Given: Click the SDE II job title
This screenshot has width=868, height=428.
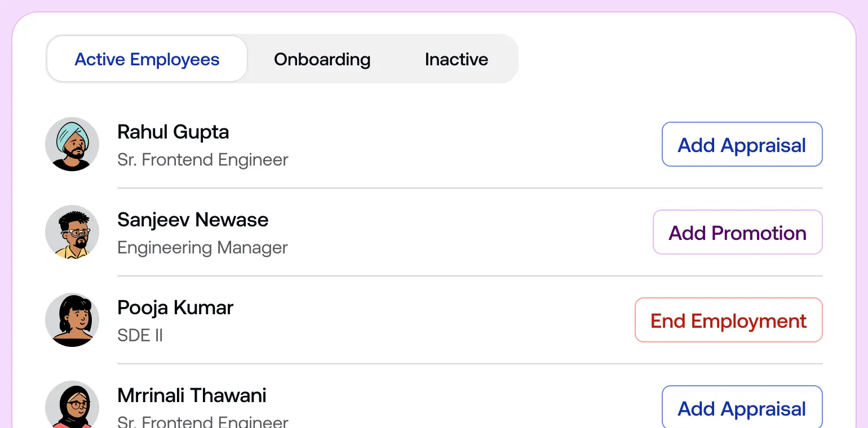Looking at the screenshot, I should [x=140, y=335].
